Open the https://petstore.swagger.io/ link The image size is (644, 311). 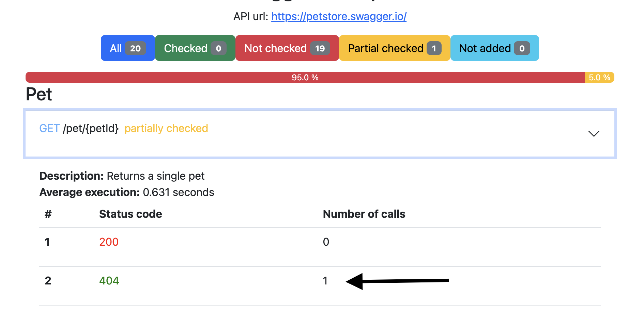pos(338,16)
